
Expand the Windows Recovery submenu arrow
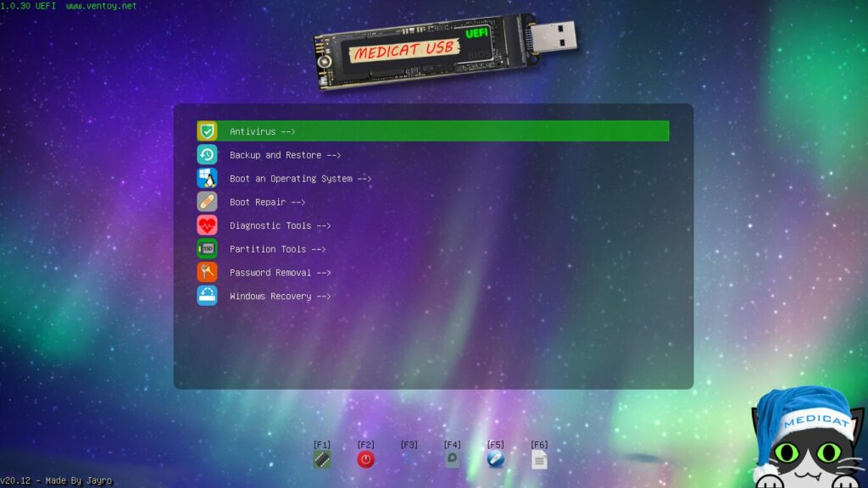[323, 296]
